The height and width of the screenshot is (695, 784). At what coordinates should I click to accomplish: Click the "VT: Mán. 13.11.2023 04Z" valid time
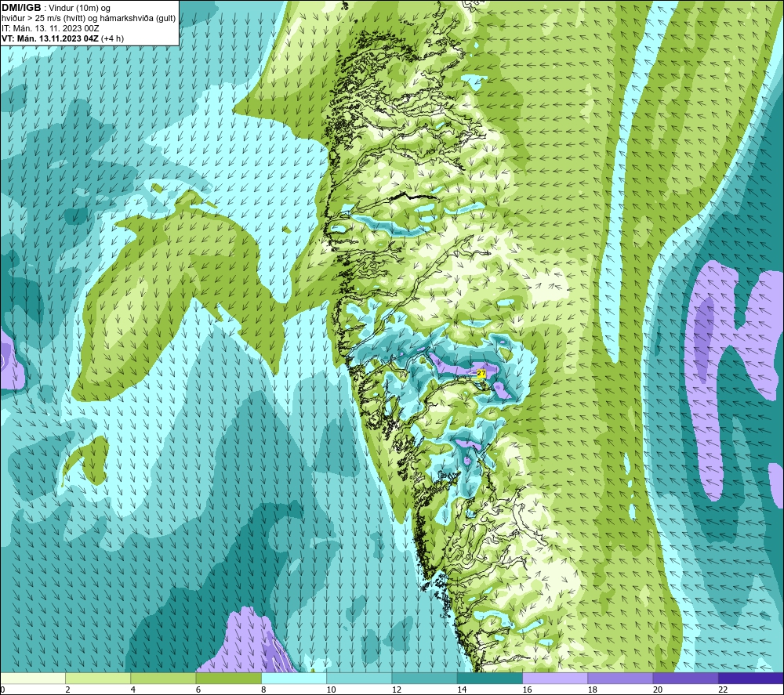(50, 38)
